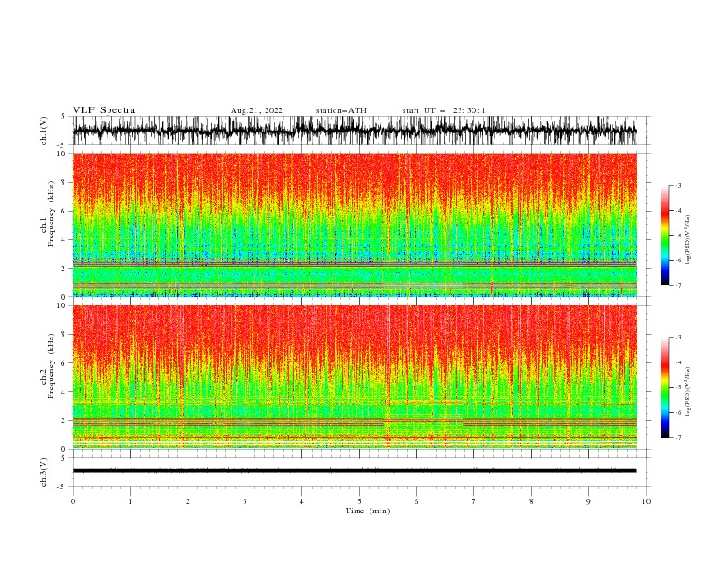Click the '5' tick on time axis

(359, 501)
